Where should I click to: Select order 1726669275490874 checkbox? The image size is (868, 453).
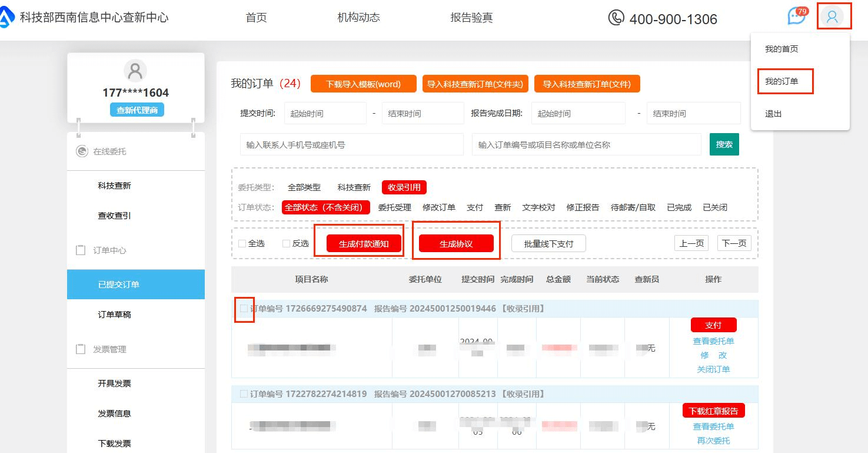tap(244, 308)
